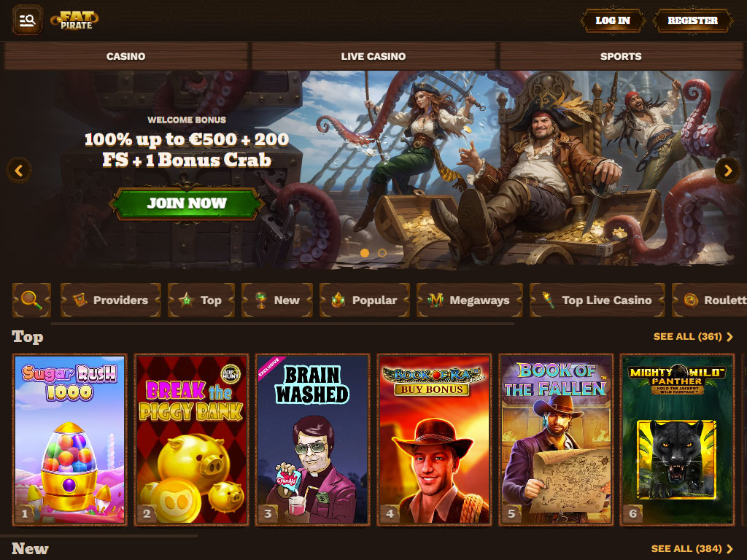The width and height of the screenshot is (747, 560).
Task: Advance banner with right arrow
Action: point(727,171)
